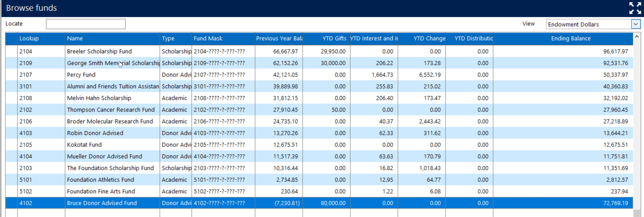Click scrollbar up arrow in fund grid
Image resolution: width=644 pixels, height=217 pixels.
click(x=637, y=37)
